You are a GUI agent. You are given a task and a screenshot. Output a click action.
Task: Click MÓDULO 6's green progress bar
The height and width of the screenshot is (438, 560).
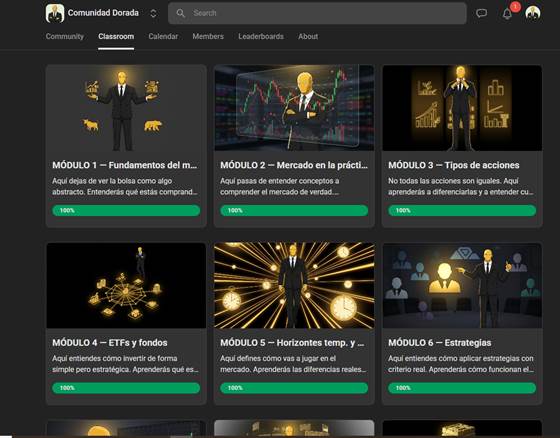tap(462, 388)
